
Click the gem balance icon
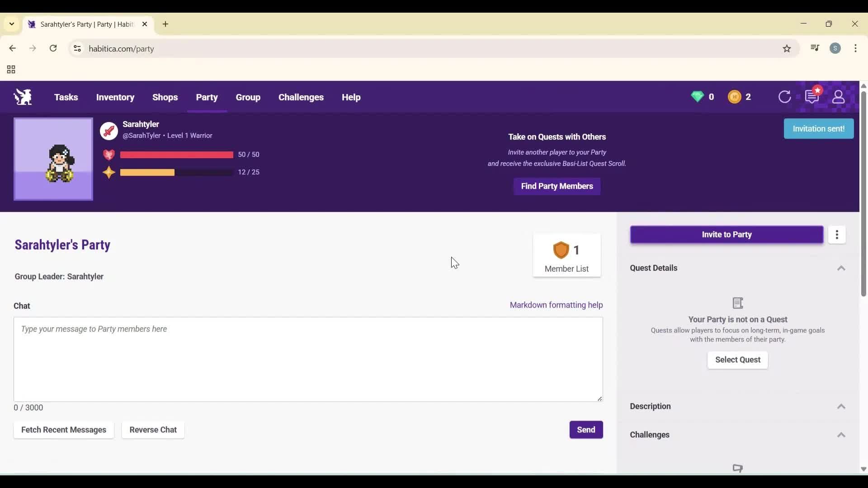698,97
